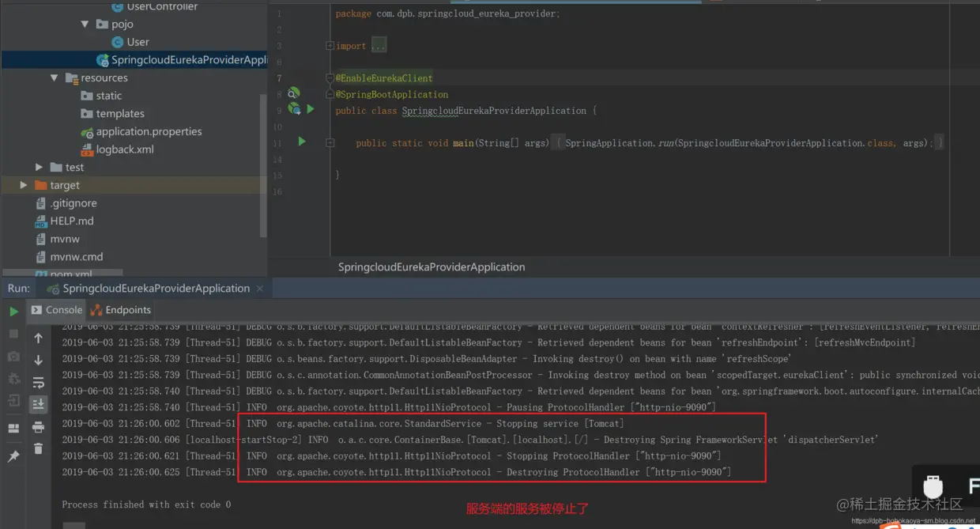Print console output with printer icon
Image resolution: width=980 pixels, height=529 pixels.
(x=38, y=427)
